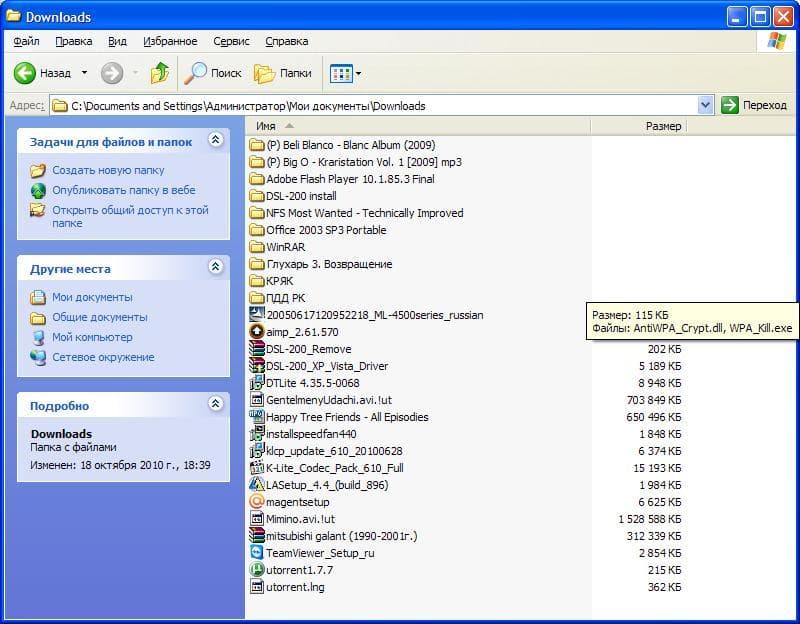Click the 1 528 588 КБ size value
The height and width of the screenshot is (624, 800).
tap(649, 519)
